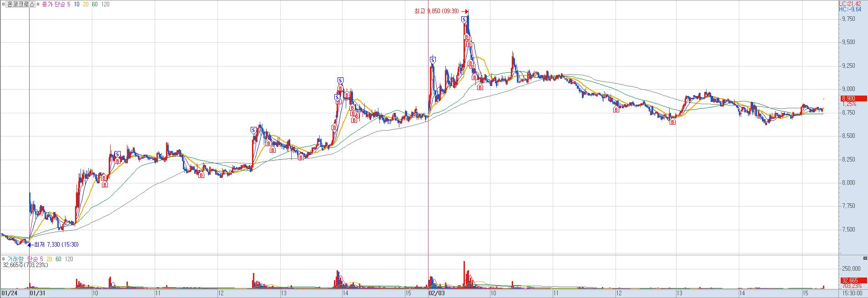
Task: Click the 온코크로스 stock name button
Action: (20, 4)
